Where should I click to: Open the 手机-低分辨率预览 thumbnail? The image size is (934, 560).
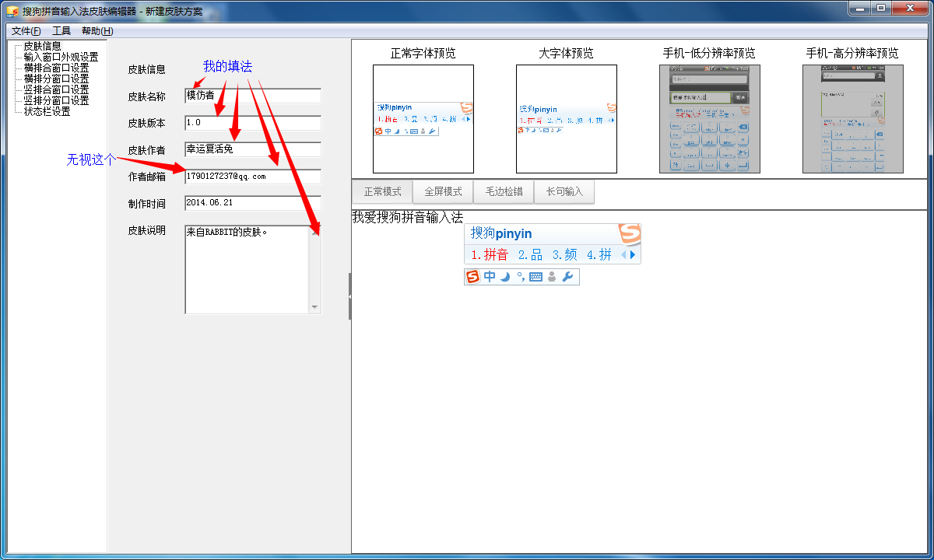[x=710, y=119]
